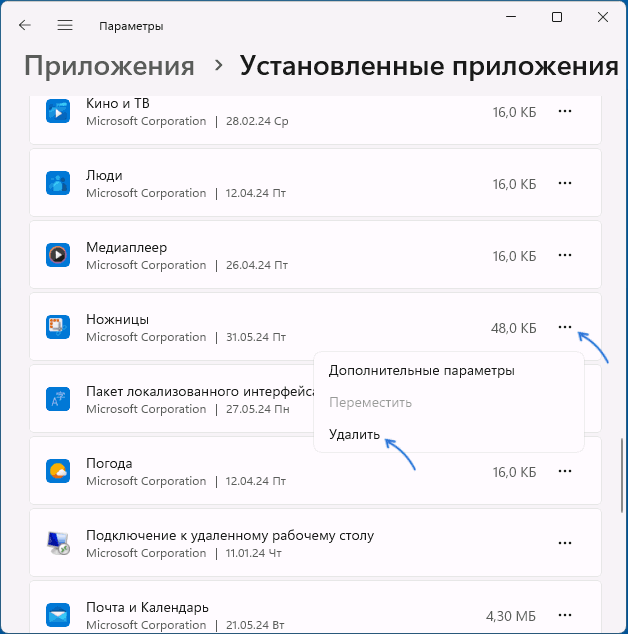The height and width of the screenshot is (634, 628).
Task: Click the date 21.05.24 Вт
Action: click(x=255, y=625)
